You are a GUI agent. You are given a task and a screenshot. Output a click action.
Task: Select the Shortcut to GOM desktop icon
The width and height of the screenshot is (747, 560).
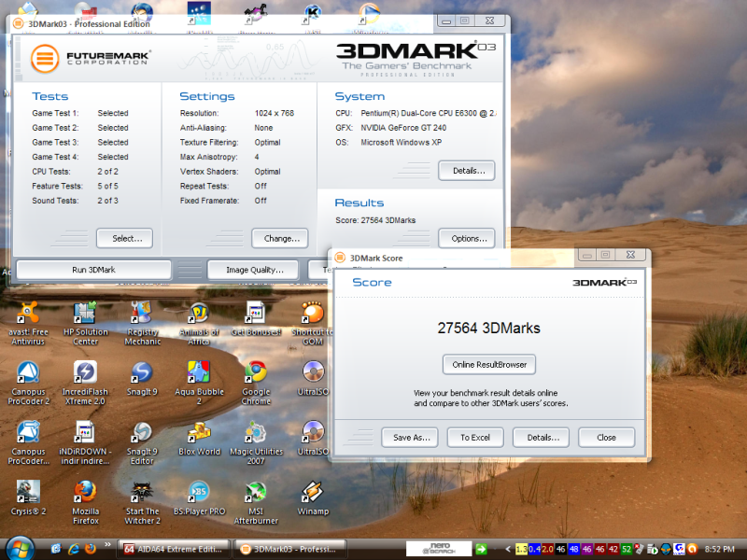313,324
